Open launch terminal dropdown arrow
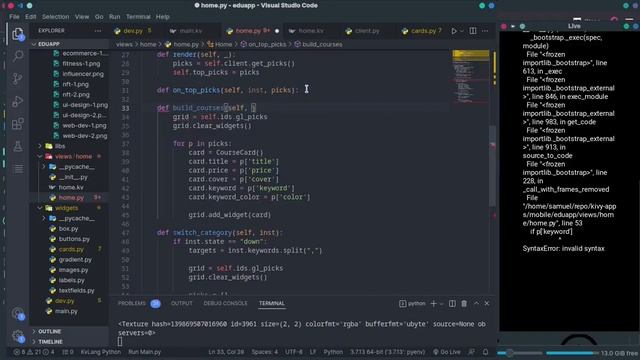The image size is (640, 360). click(x=441, y=304)
